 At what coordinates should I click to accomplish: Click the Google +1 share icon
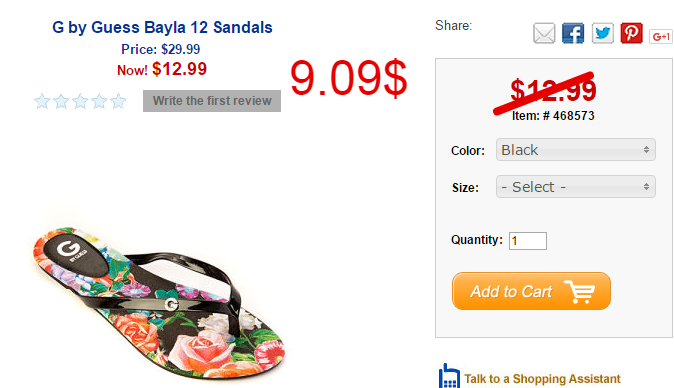pos(661,37)
